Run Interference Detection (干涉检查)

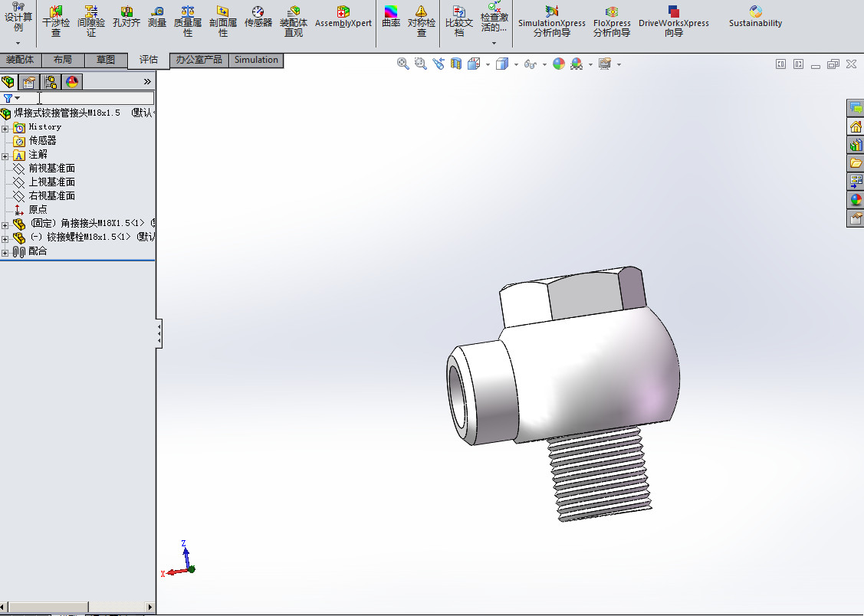pyautogui.click(x=56, y=21)
